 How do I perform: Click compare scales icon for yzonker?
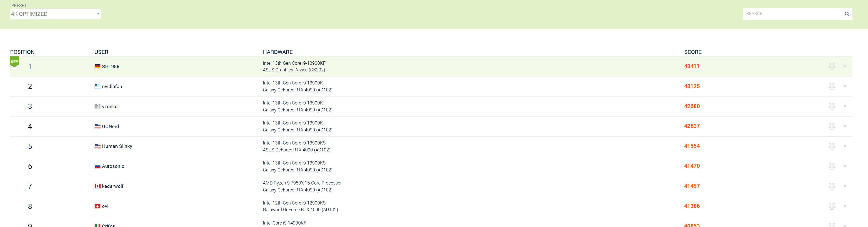[832, 107]
